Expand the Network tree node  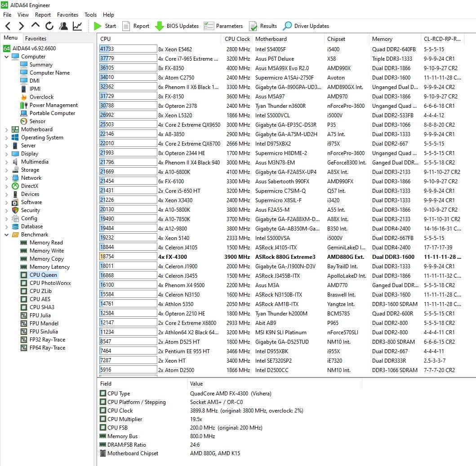[6, 178]
